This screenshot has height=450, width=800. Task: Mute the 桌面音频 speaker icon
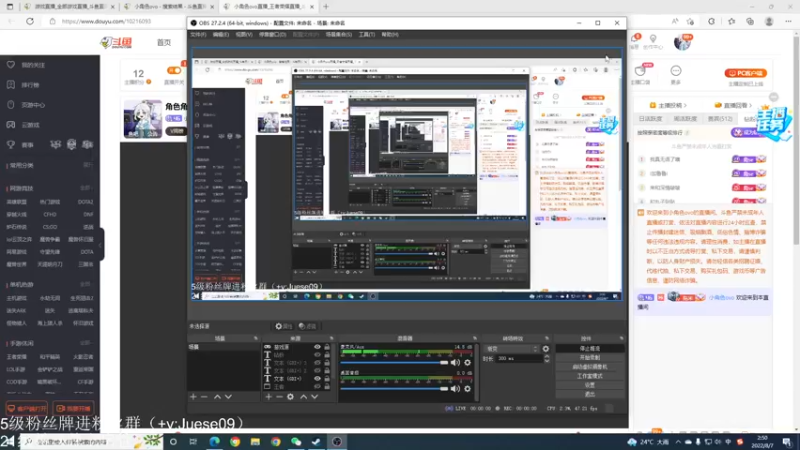click(x=455, y=389)
